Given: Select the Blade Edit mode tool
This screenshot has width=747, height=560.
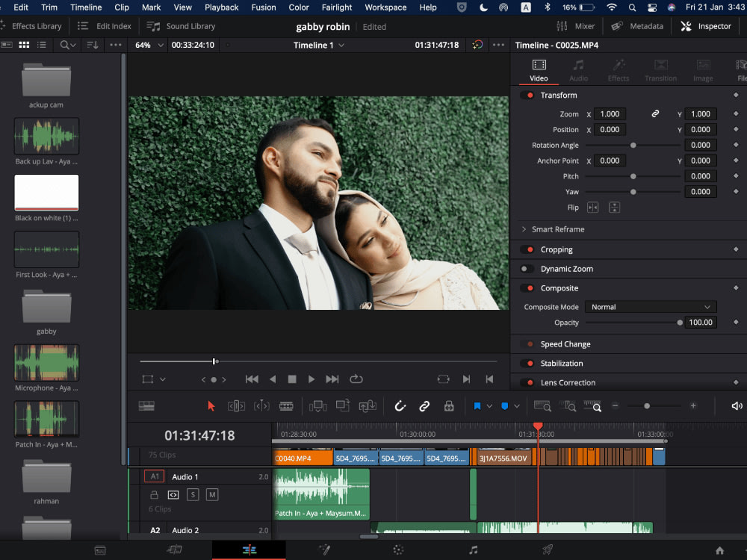Looking at the screenshot, I should tap(286, 405).
